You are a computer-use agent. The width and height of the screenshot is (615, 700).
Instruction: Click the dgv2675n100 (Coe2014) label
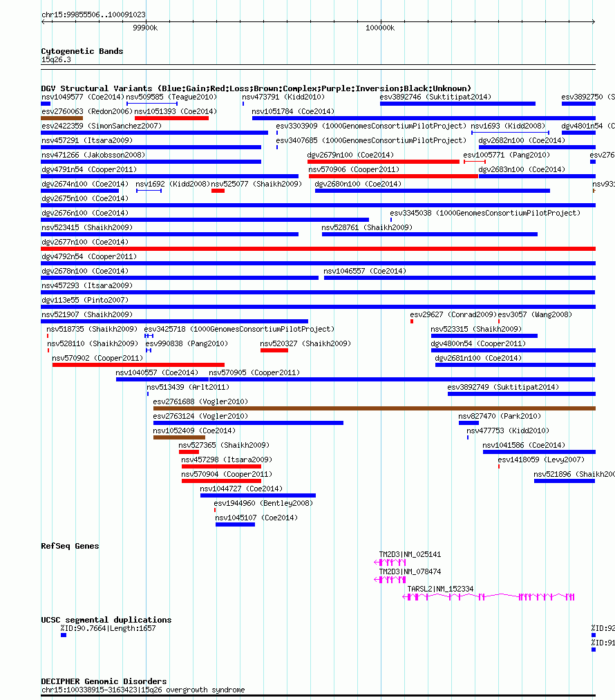[85, 198]
